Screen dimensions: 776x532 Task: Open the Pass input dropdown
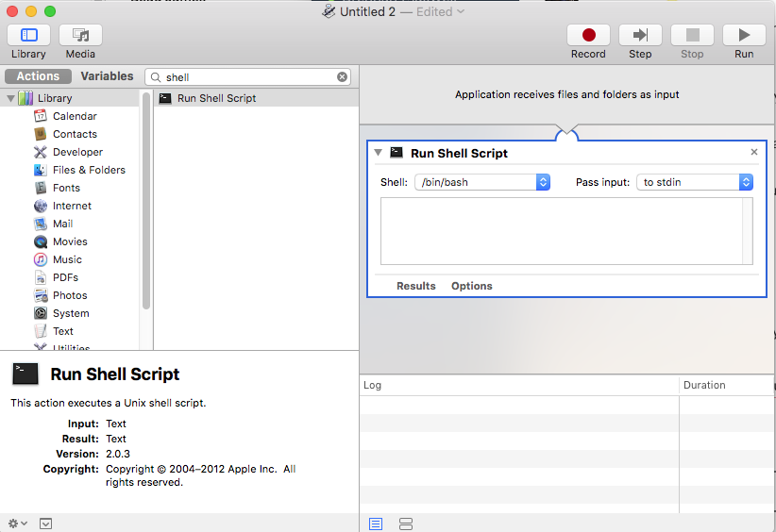[x=695, y=182]
